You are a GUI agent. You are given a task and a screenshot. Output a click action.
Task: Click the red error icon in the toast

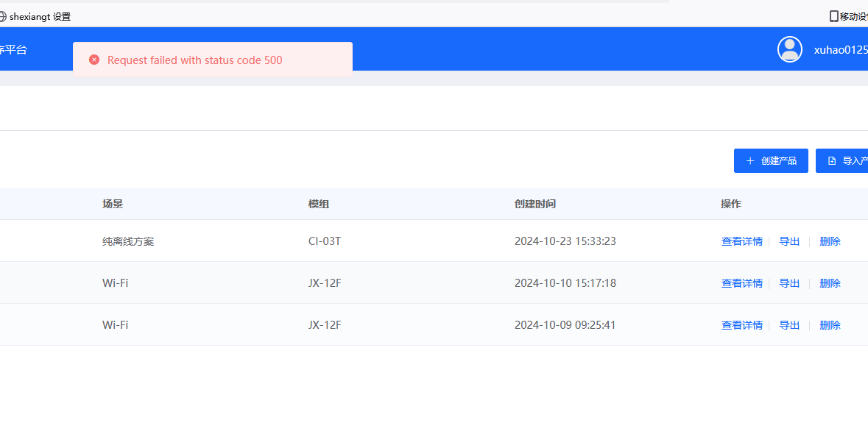(94, 60)
